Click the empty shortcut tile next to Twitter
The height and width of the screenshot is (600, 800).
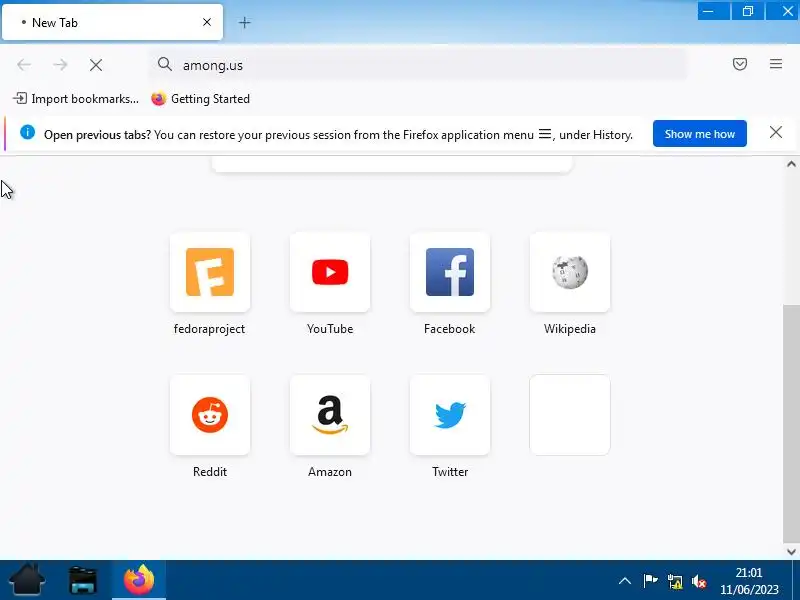pos(570,415)
